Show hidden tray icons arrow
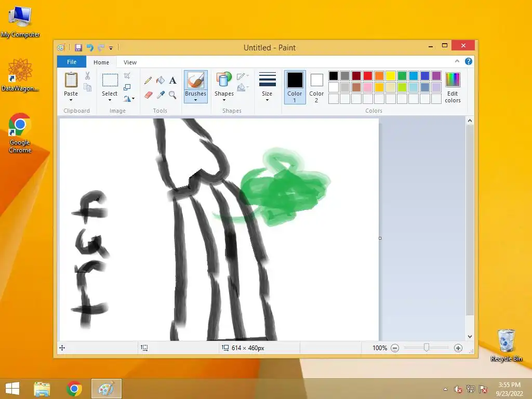532x399 pixels. click(445, 389)
